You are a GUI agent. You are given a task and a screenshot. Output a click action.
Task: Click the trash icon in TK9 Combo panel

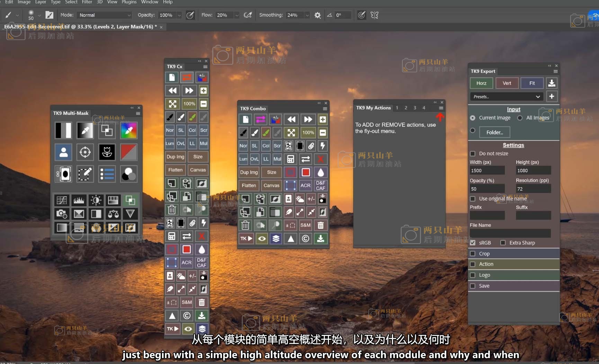245,225
